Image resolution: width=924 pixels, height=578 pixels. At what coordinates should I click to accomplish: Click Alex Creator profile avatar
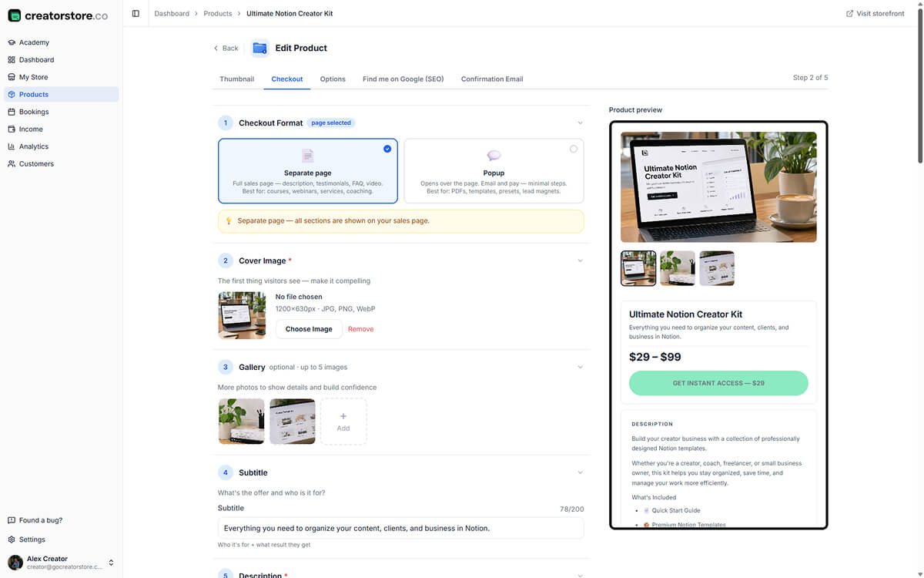pos(15,563)
